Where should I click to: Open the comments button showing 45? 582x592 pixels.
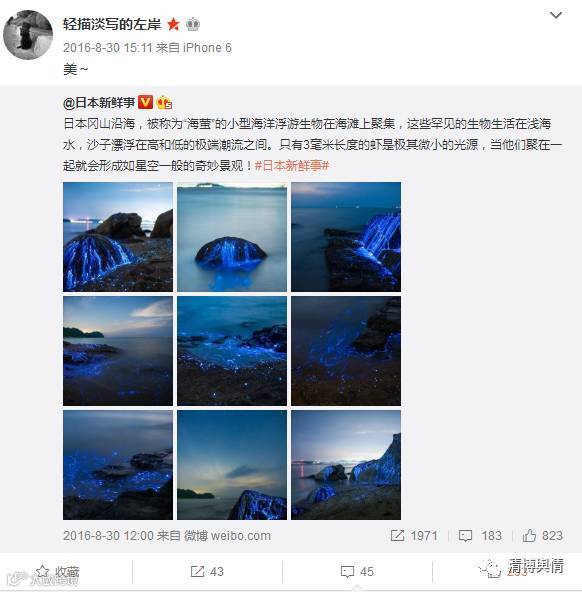click(357, 572)
